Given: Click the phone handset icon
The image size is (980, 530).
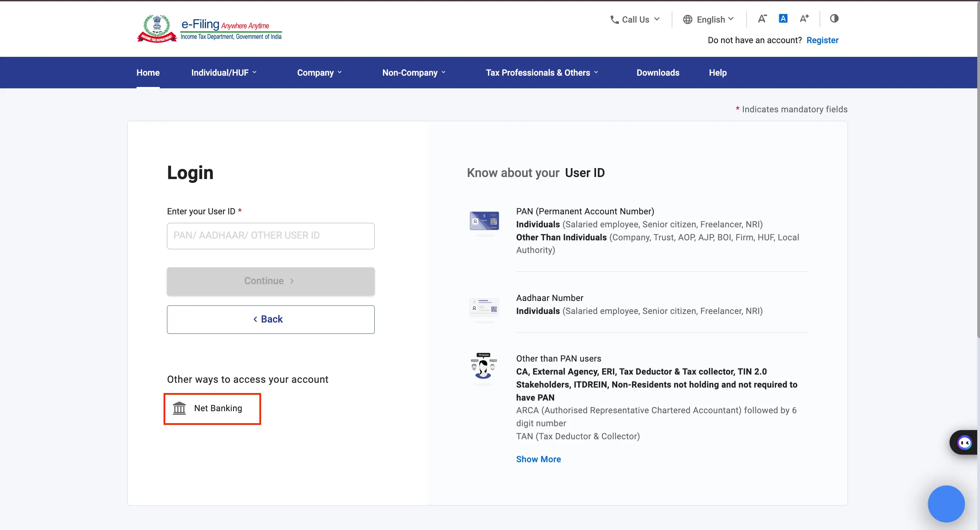Looking at the screenshot, I should [615, 20].
